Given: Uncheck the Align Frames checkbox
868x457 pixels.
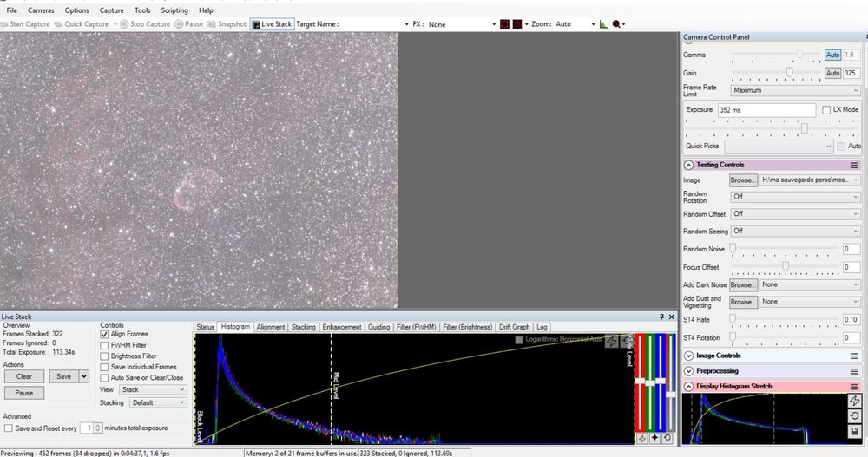Looking at the screenshot, I should [105, 334].
